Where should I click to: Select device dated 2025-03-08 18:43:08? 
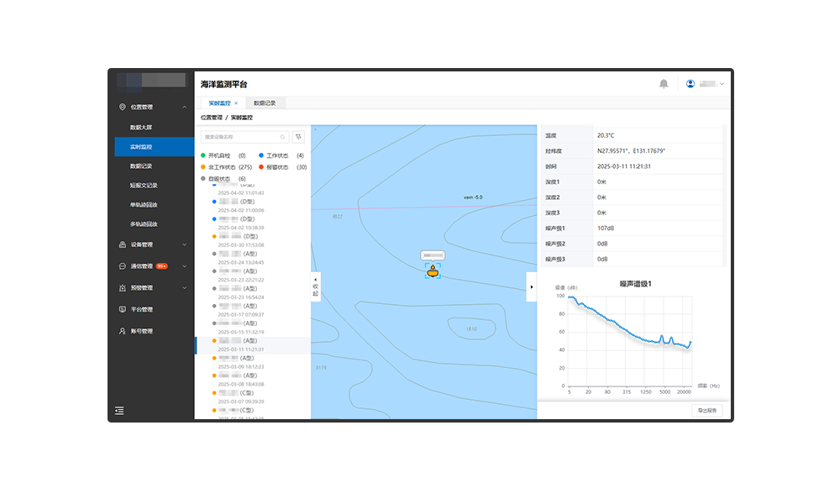(252, 380)
